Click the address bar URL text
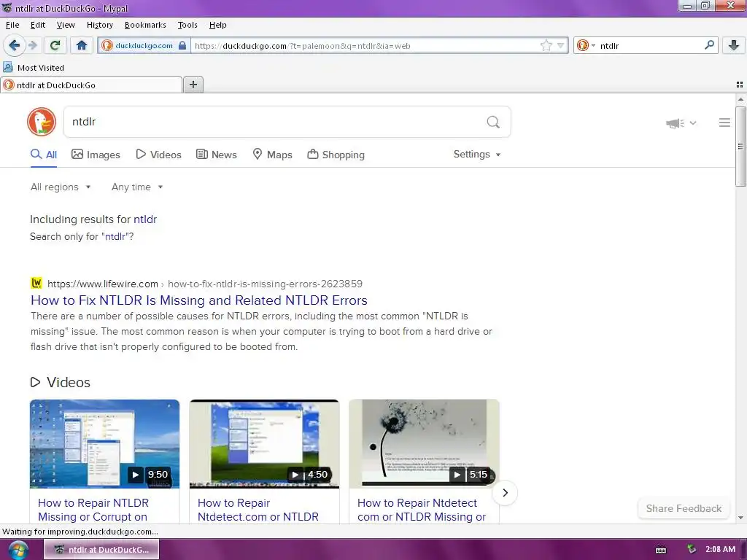 click(303, 46)
